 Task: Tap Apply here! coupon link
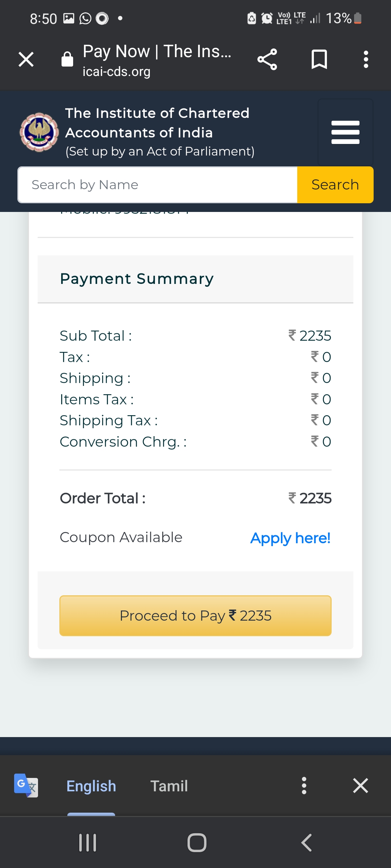point(290,538)
